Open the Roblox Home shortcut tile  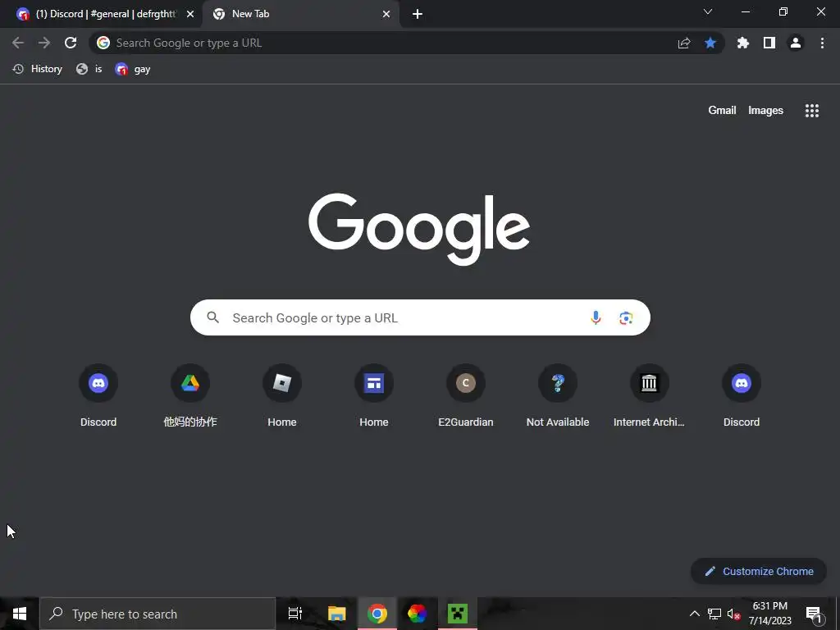point(282,396)
